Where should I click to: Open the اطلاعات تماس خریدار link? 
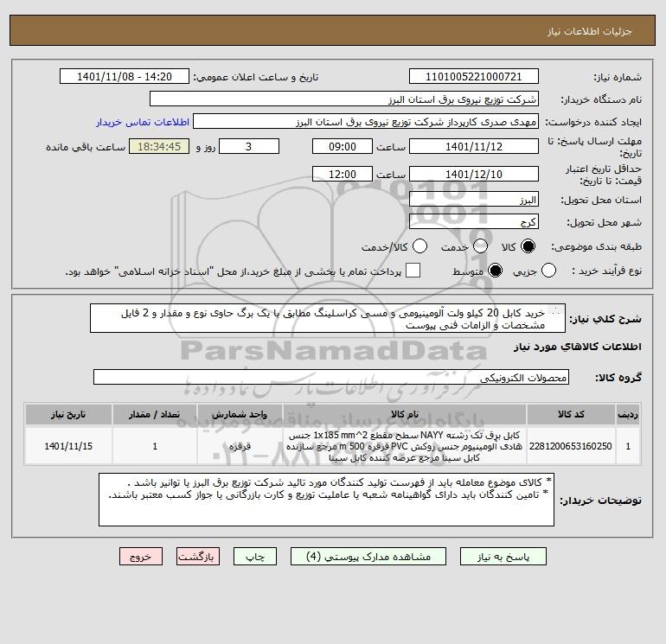[143, 122]
